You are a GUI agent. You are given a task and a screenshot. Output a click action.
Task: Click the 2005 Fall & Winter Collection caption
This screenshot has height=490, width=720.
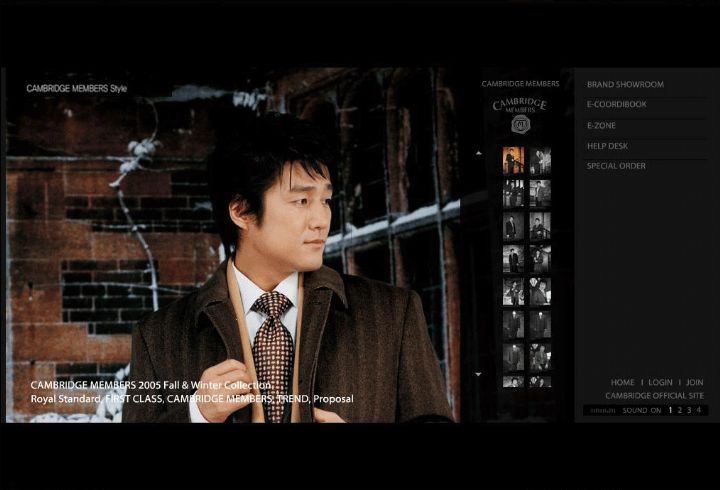[151, 385]
